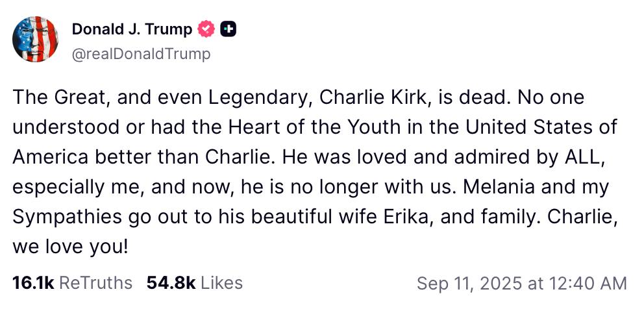Visit the @realDonaldTrump handle link

(141, 55)
